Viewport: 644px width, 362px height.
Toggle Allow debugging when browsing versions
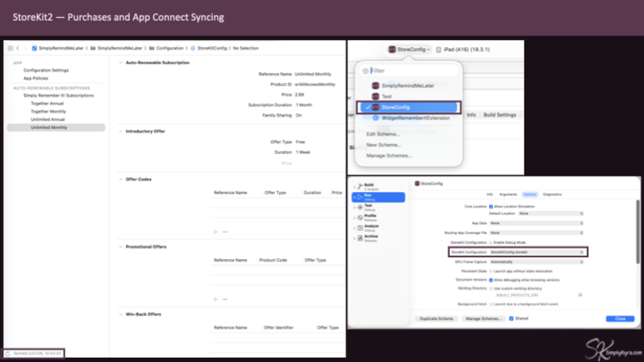(491, 280)
